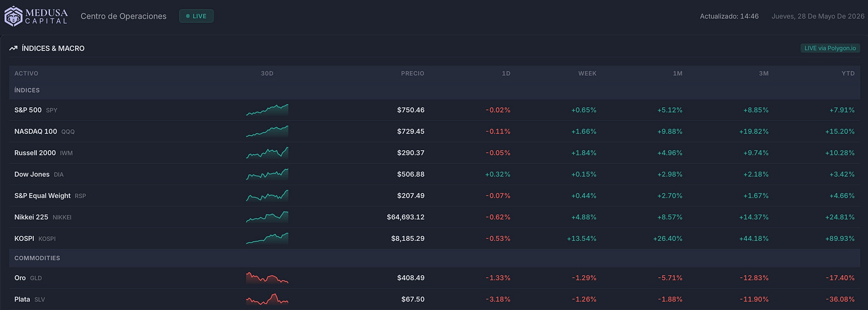Open the Russell 2000 IWM row

tap(435, 153)
